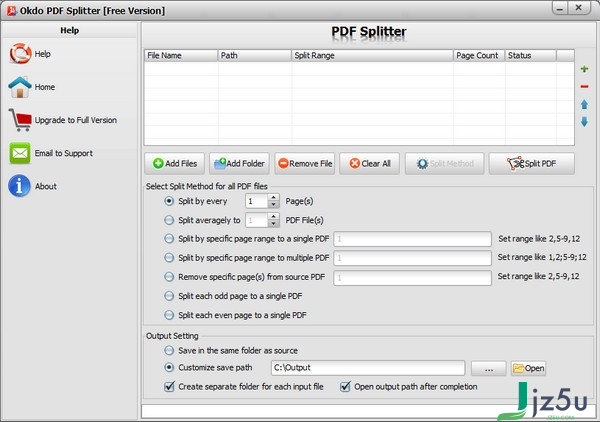
Task: Select Remove specific pages from source PDF
Action: [x=169, y=277]
